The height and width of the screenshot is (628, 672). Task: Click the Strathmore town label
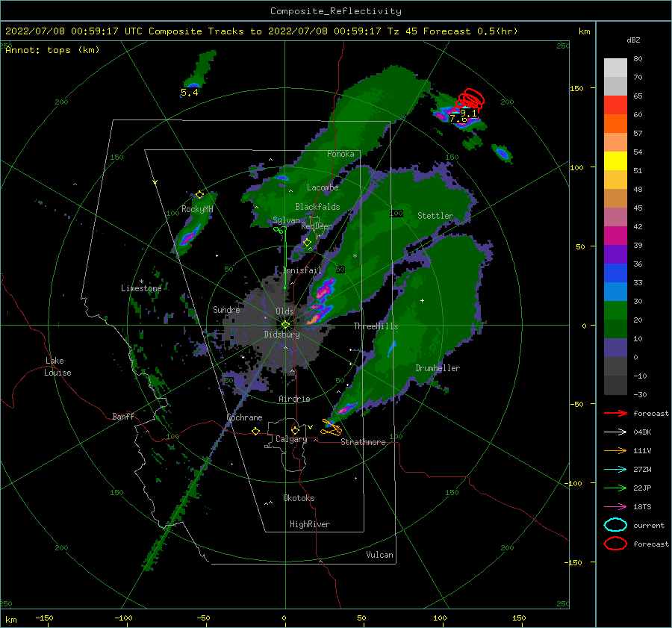click(363, 442)
